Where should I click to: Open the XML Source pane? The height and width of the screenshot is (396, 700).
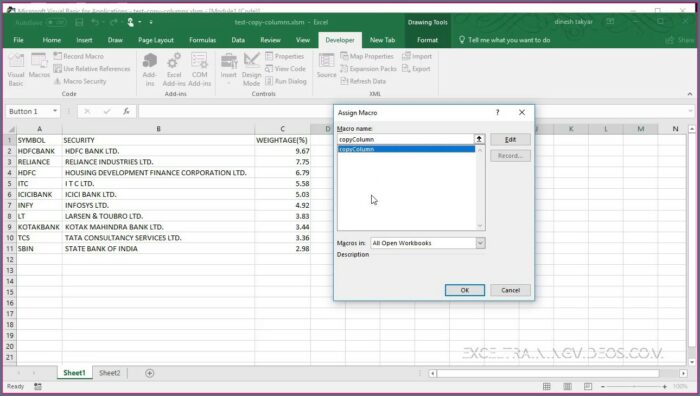326,66
